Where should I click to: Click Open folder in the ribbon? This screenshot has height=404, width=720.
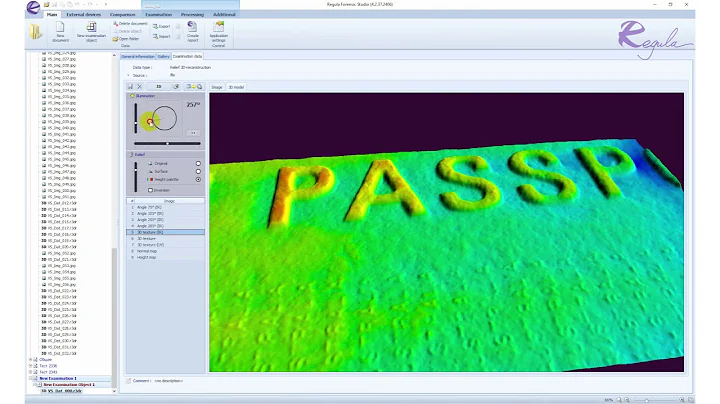point(126,39)
